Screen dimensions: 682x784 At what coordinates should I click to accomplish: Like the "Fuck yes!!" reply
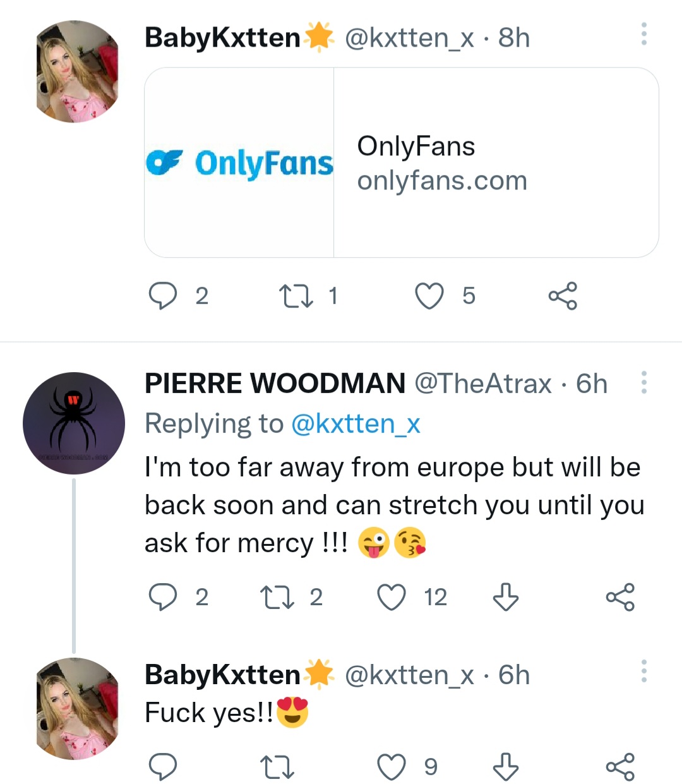(392, 766)
